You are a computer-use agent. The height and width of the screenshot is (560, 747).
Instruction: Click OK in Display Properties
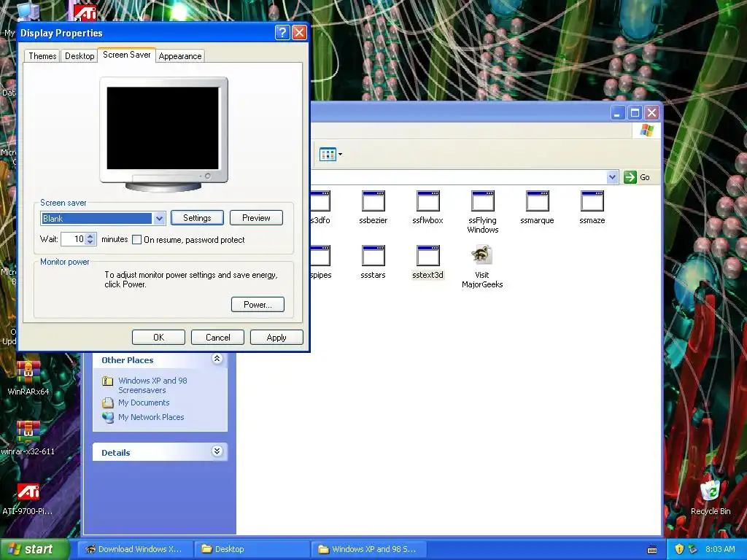pyautogui.click(x=158, y=337)
